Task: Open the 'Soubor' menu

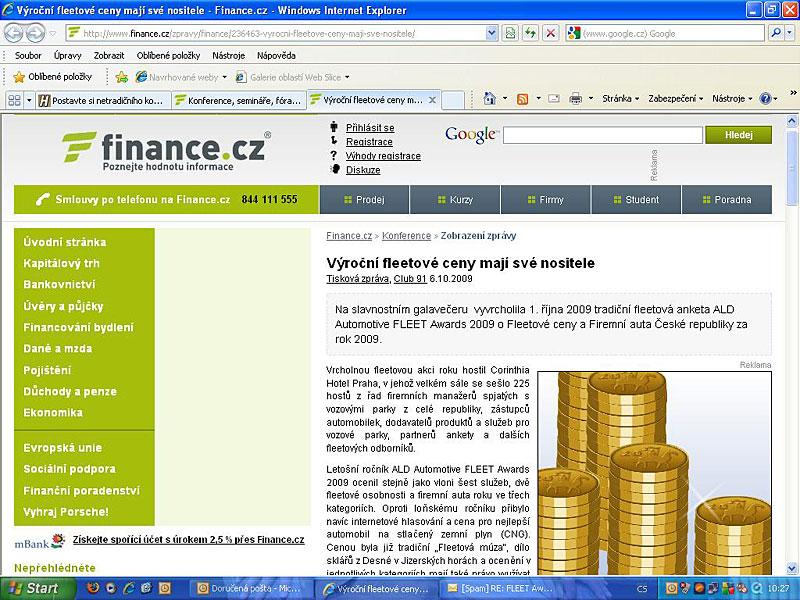Action: pos(28,56)
